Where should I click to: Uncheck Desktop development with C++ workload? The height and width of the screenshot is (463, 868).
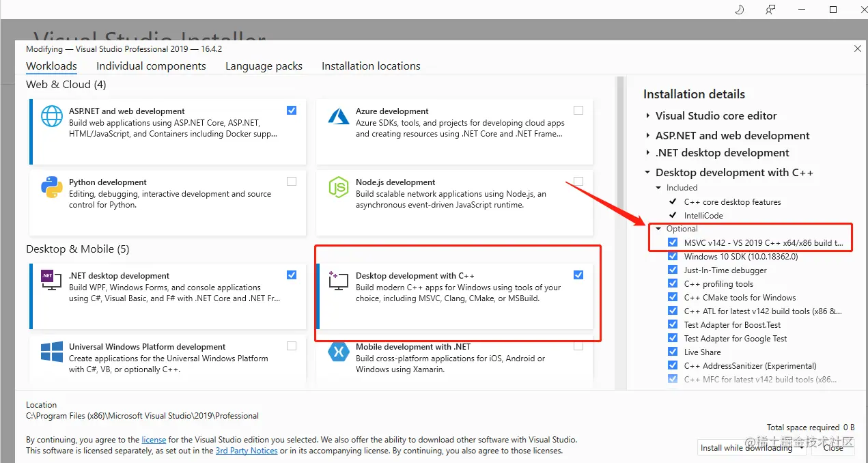(x=578, y=275)
